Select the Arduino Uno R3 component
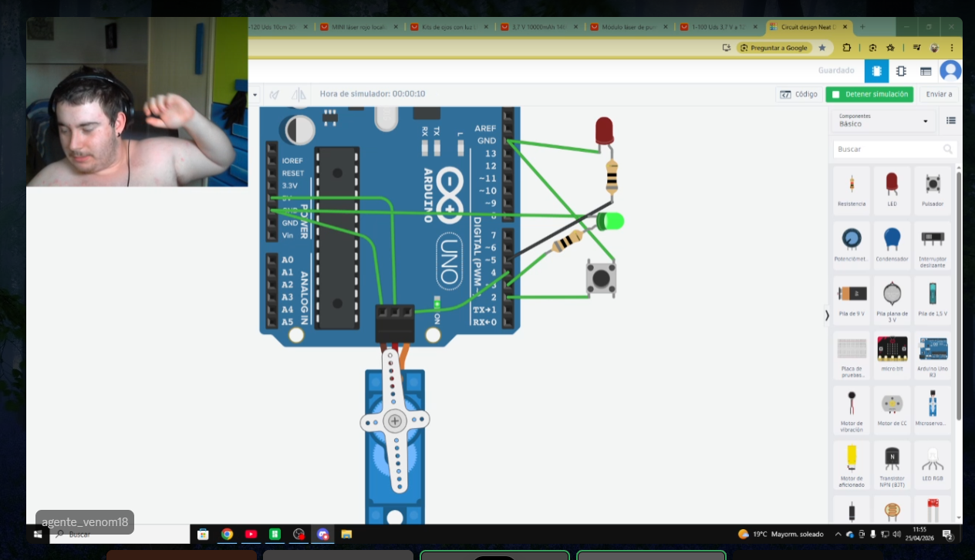The height and width of the screenshot is (560, 975). pos(933,354)
